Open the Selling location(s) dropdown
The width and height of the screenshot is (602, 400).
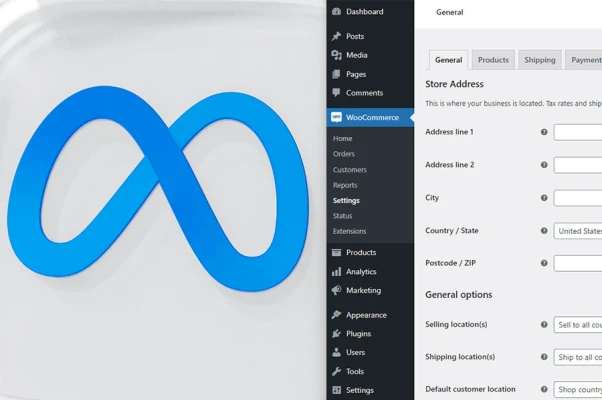(578, 325)
